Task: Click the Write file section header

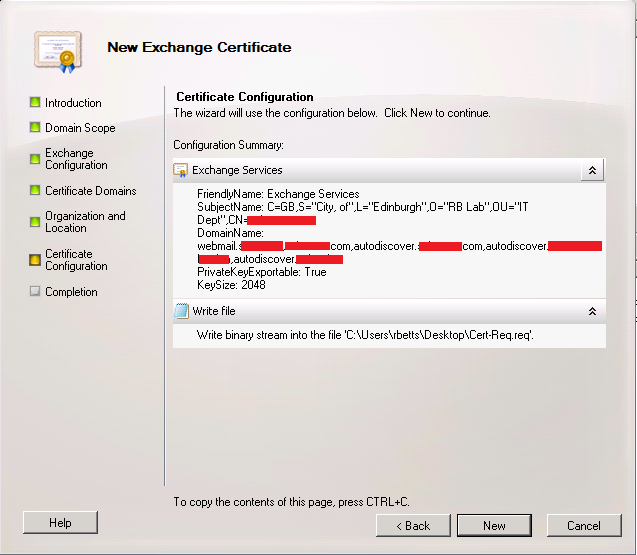Action: pyautogui.click(x=389, y=311)
